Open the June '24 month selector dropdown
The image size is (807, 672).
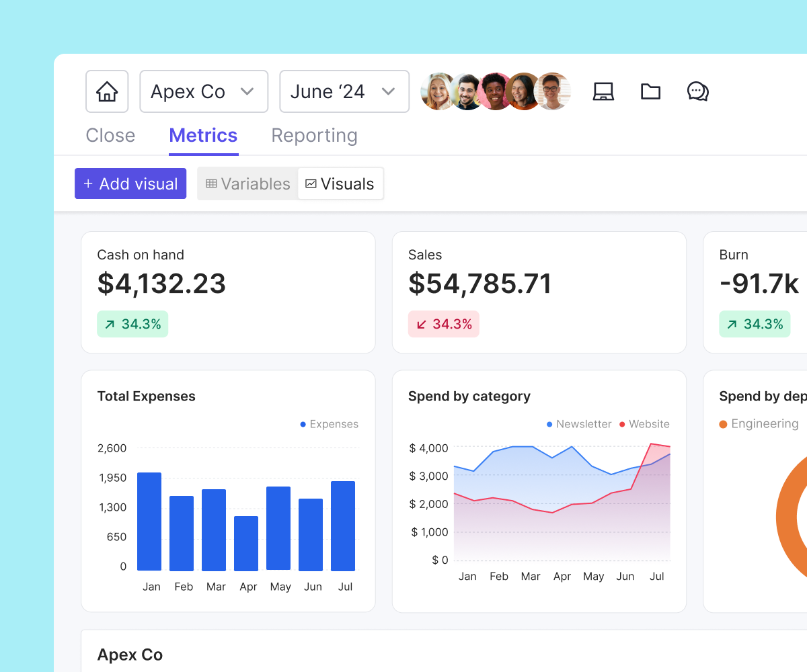click(x=344, y=91)
